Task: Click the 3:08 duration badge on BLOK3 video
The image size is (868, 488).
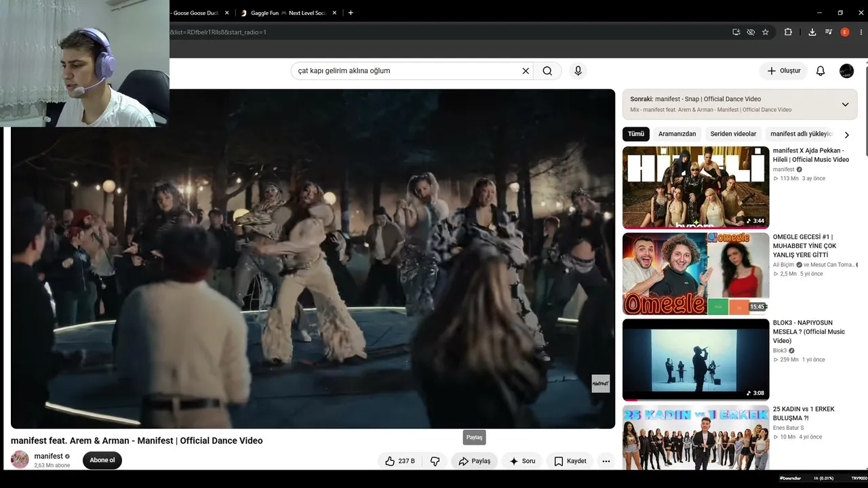Action: (x=755, y=393)
